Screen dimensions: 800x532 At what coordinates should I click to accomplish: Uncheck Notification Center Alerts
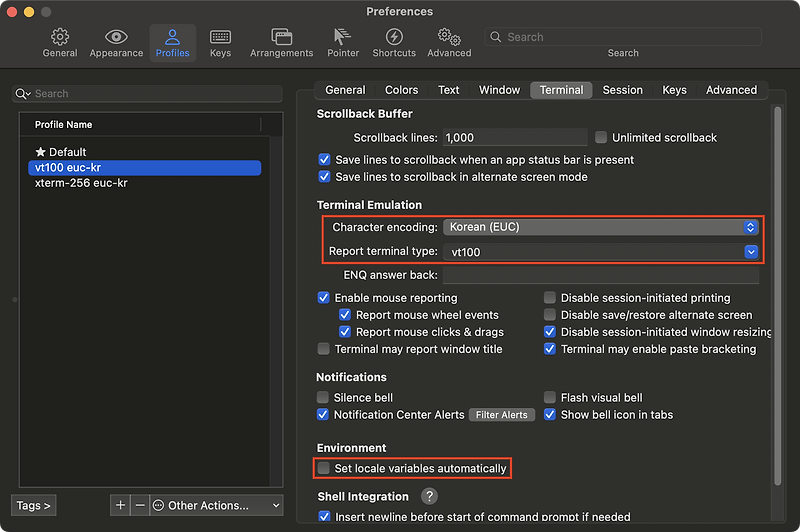[x=322, y=414]
